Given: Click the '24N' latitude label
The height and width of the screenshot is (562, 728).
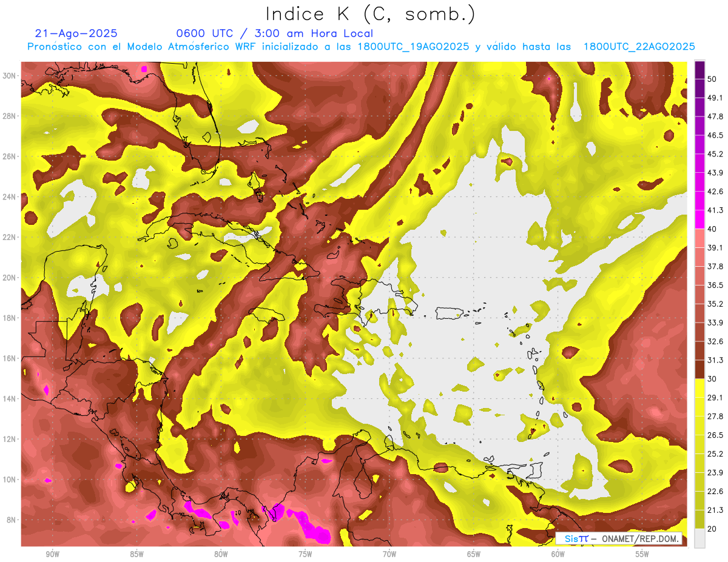Looking at the screenshot, I should [10, 196].
